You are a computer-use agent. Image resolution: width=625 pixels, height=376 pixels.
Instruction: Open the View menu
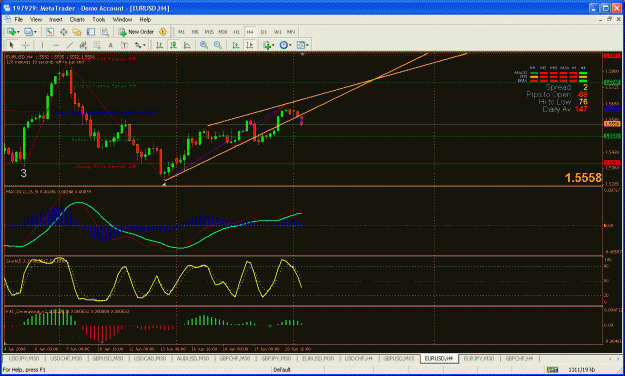tap(35, 19)
